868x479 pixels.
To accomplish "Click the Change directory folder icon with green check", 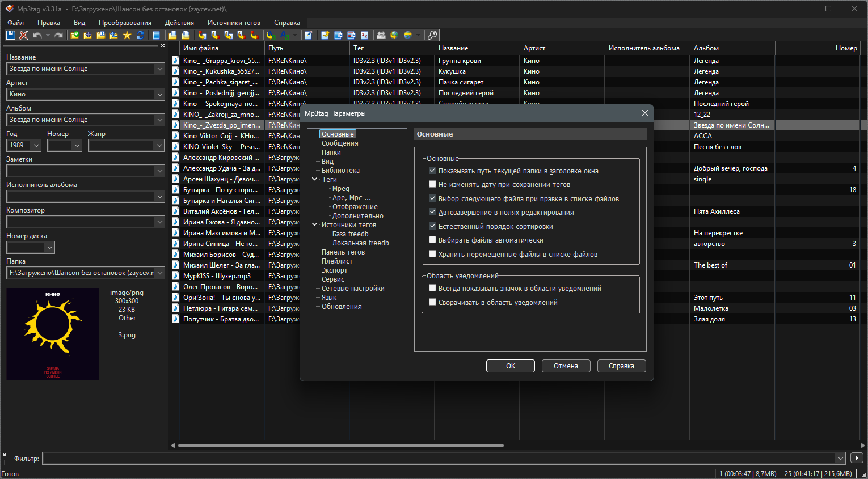I will (75, 35).
